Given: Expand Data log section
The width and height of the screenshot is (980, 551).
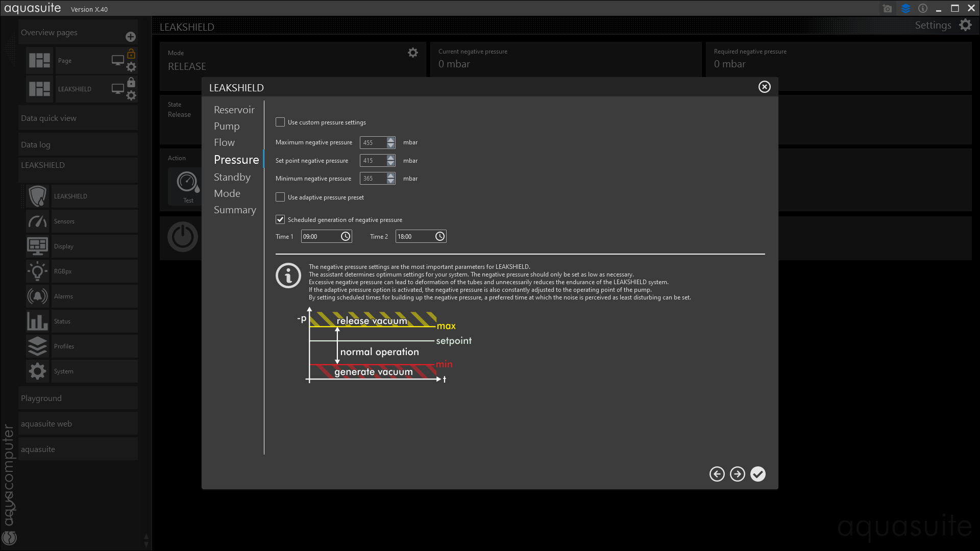Looking at the screenshot, I should 78,145.
